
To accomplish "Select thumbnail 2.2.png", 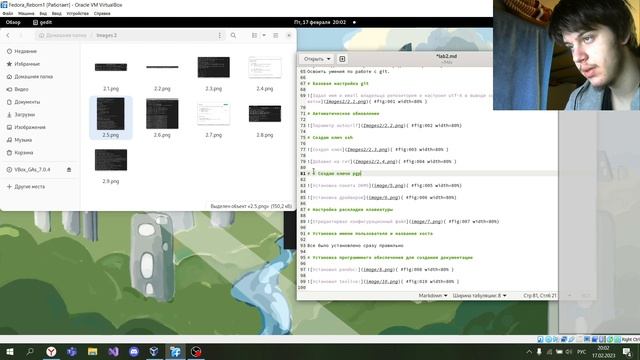I will pos(162,67).
